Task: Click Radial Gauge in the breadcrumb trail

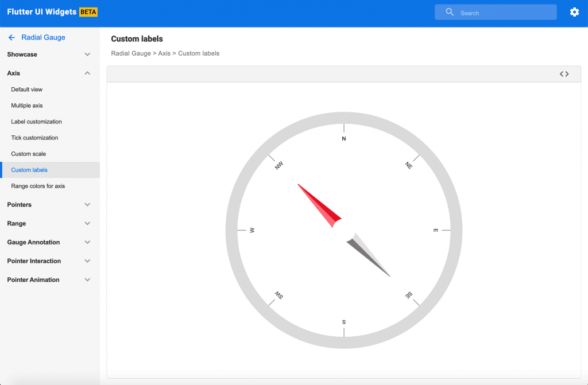Action: point(130,53)
